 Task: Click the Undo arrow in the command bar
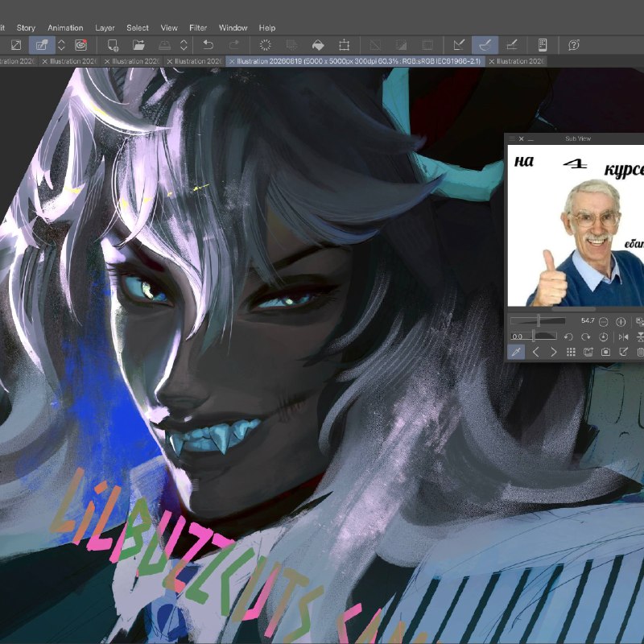pos(208,45)
